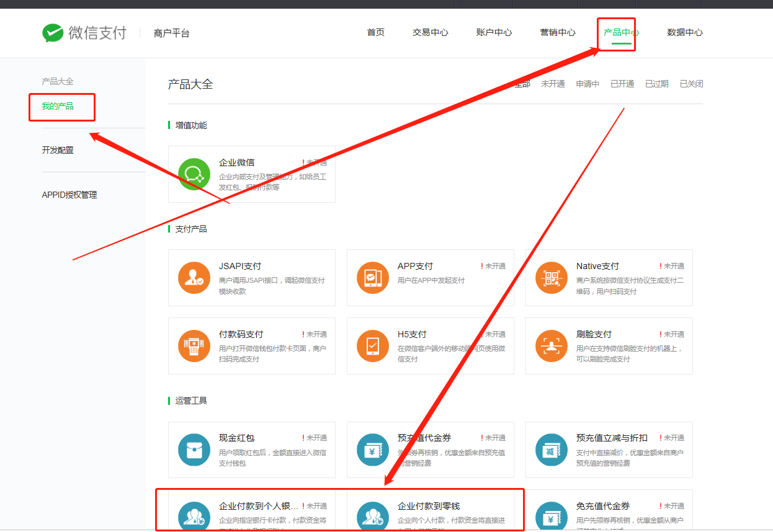Open the H5支付 product title
Viewport: 773px width, 532px height.
(412, 334)
